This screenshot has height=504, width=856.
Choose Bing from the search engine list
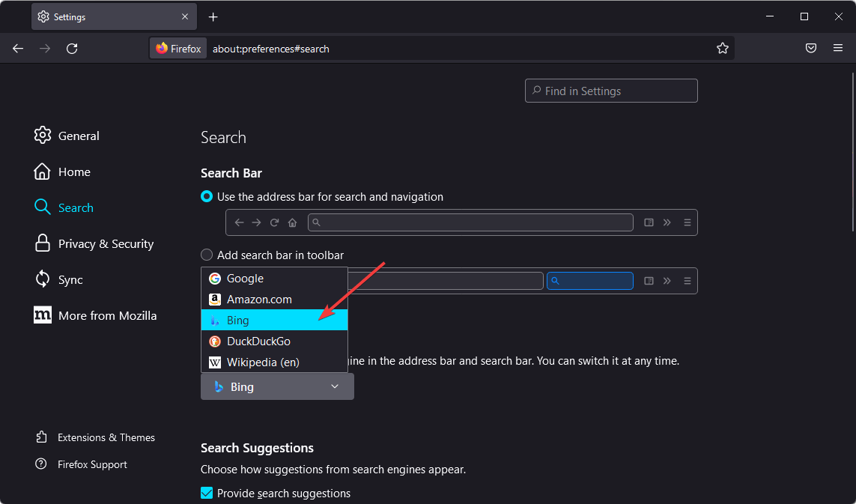(275, 320)
